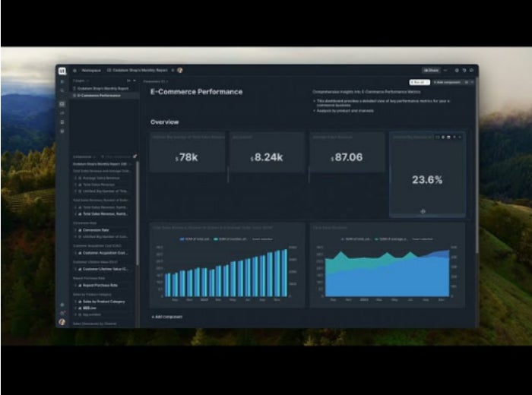
Task: Open the search icon in left rail
Action: pos(62,90)
